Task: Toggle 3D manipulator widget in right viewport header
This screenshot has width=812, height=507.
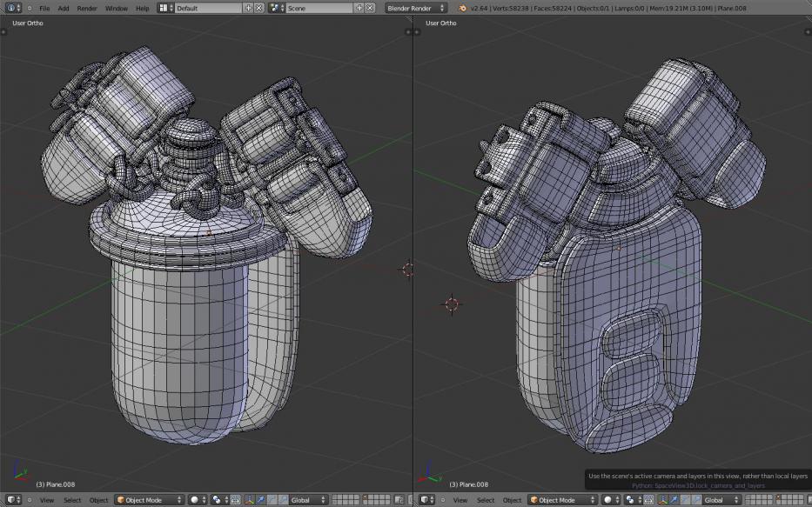Action: coord(662,500)
